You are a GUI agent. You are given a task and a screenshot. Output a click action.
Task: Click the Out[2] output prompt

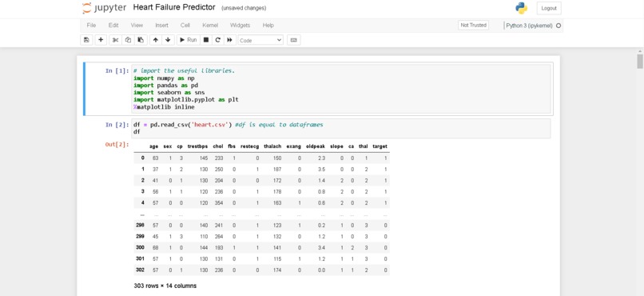[x=117, y=144]
